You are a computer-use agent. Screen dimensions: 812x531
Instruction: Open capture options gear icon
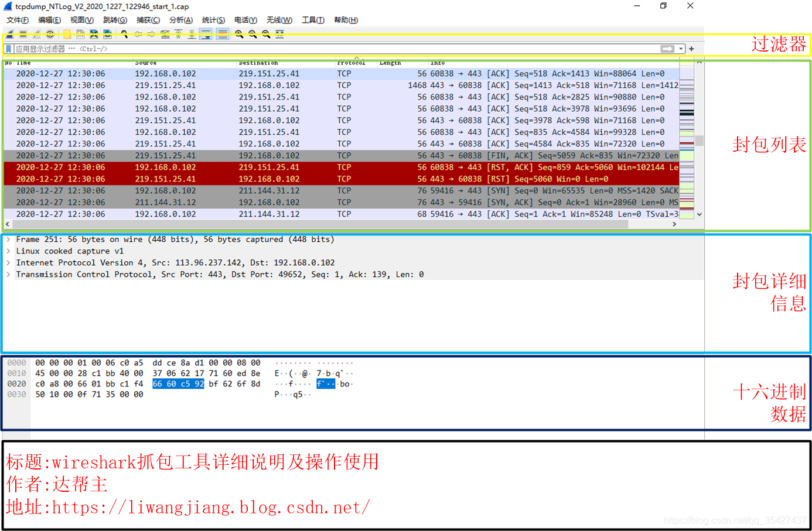pos(50,35)
